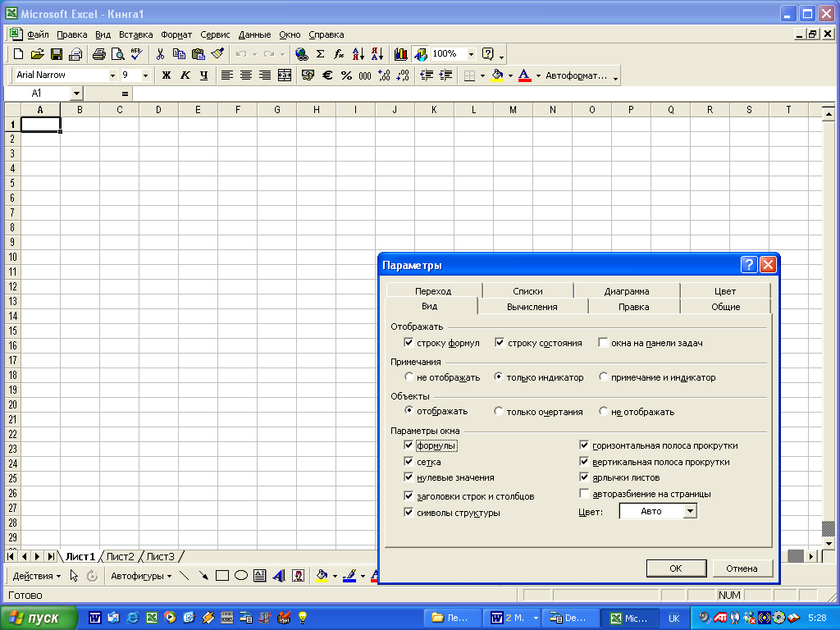
Task: Switch to sheet tab 'Лист2'
Action: (x=120, y=557)
